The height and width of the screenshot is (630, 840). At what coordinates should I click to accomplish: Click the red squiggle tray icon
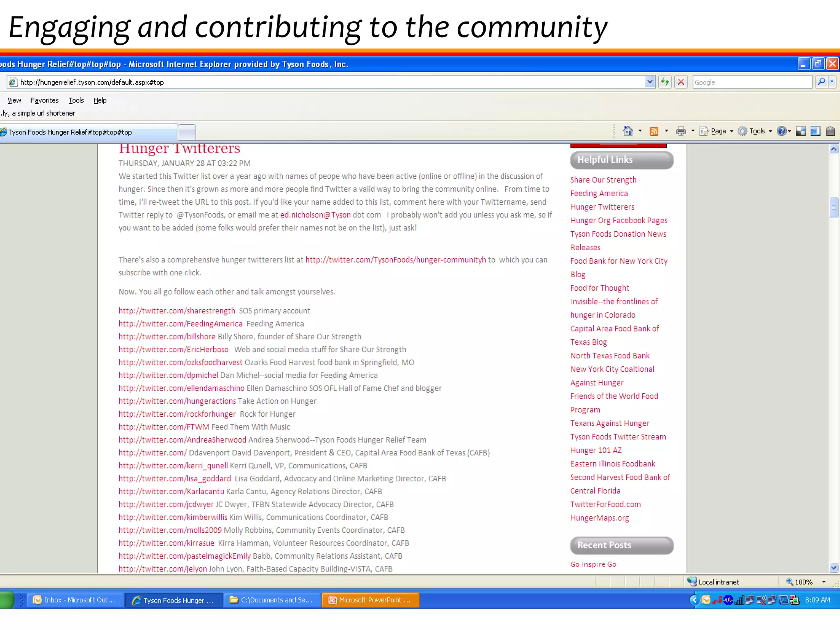(x=717, y=600)
